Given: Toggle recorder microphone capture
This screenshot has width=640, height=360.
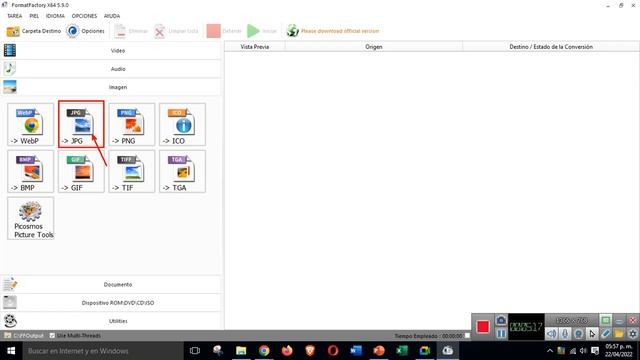Looking at the screenshot, I should 565,334.
